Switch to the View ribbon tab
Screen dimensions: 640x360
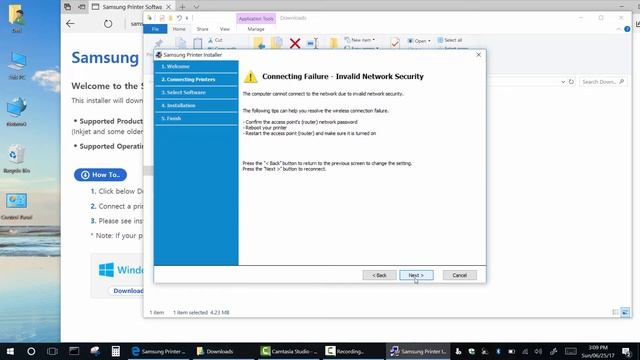point(225,29)
